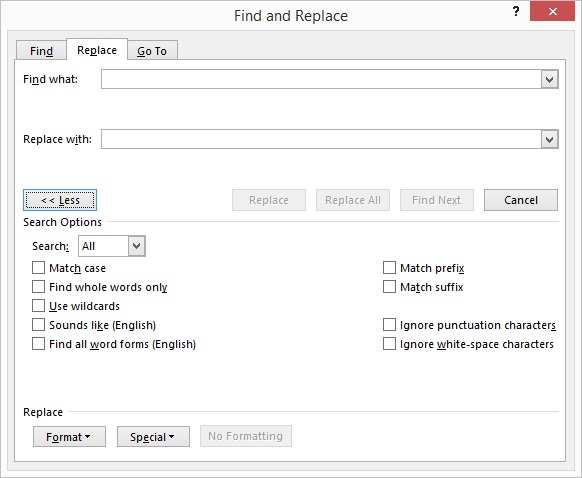The image size is (582, 478).
Task: Enable the Match case checkbox
Action: [x=38, y=268]
